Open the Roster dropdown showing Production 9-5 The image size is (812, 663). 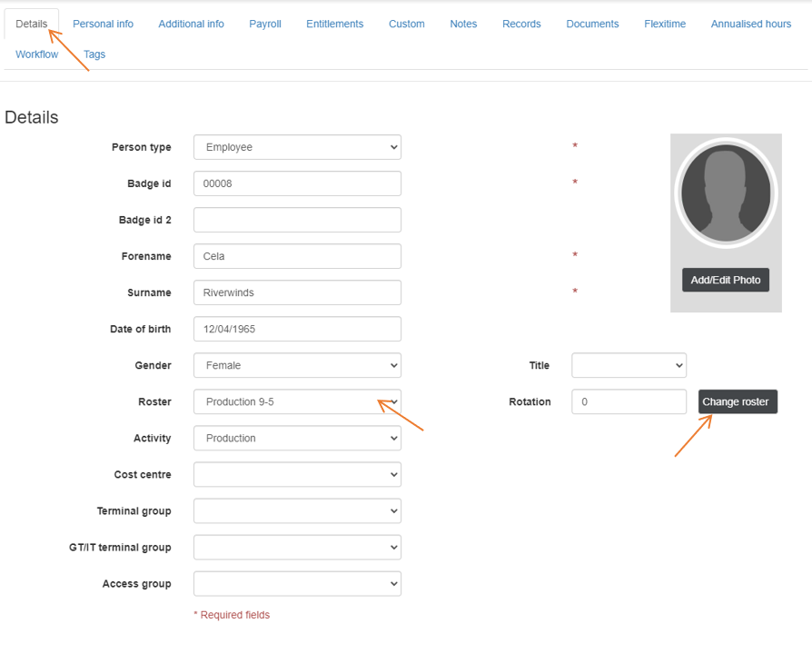[x=297, y=401]
